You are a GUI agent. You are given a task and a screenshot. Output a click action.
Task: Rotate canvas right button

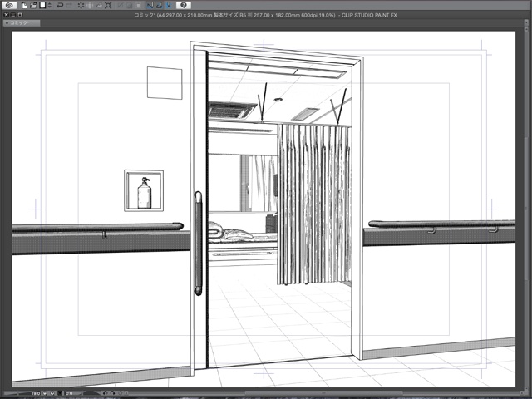tap(113, 393)
